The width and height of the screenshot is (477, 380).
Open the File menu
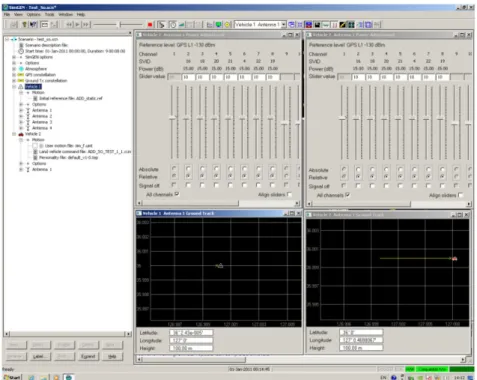(7, 14)
